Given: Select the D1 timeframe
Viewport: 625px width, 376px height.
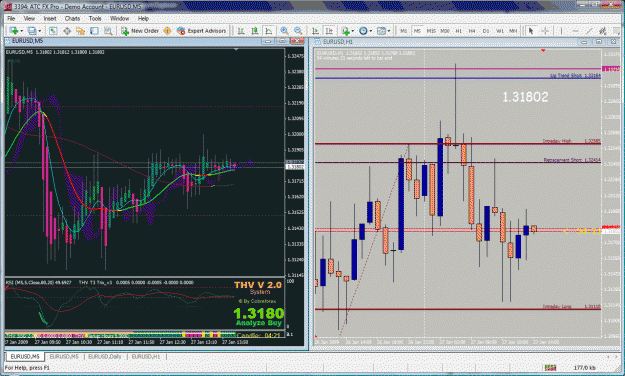Looking at the screenshot, I should [x=486, y=31].
